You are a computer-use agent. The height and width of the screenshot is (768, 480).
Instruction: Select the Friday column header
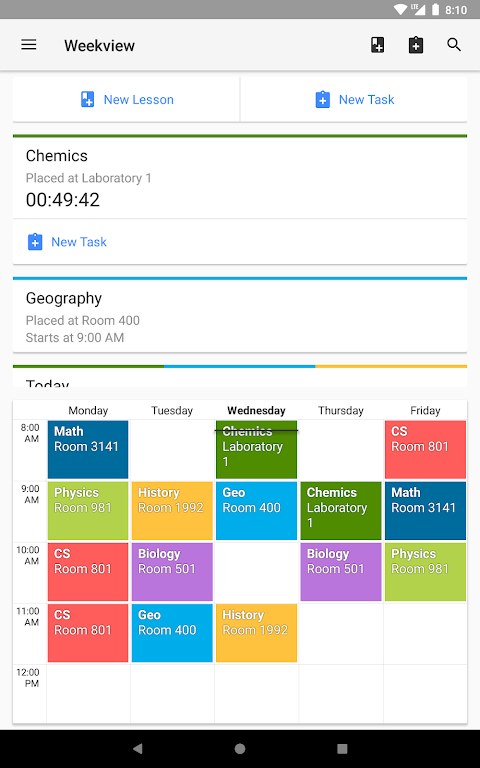click(425, 410)
